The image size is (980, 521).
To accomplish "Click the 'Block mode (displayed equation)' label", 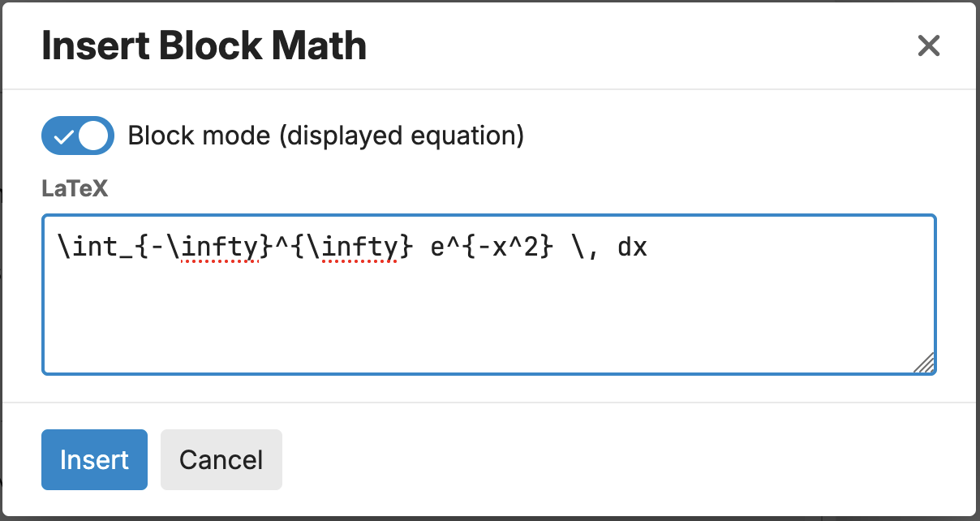I will coord(326,136).
